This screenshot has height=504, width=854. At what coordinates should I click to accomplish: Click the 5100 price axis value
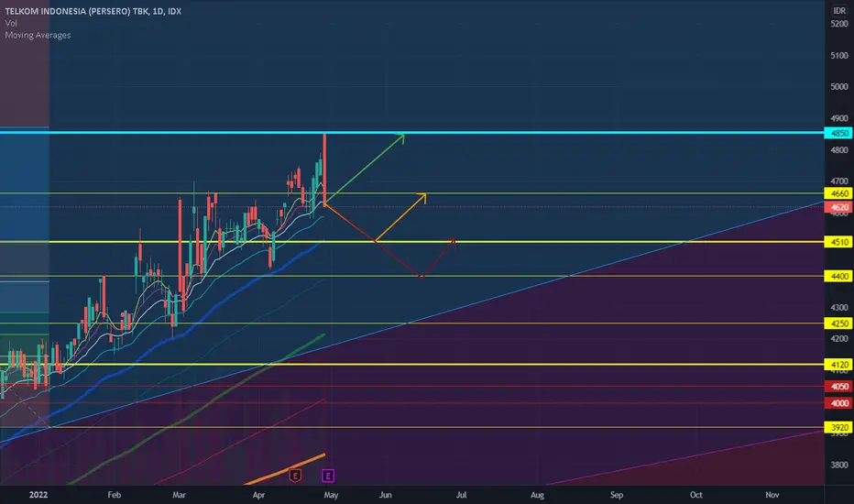point(839,56)
